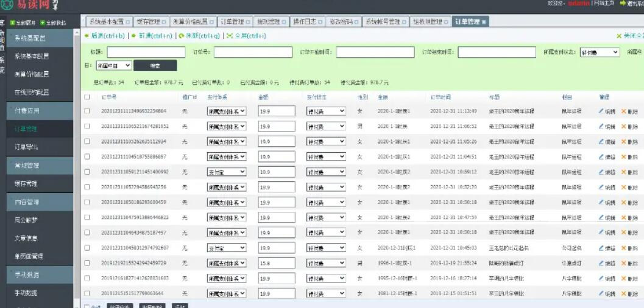Click the close-all X icon at top right
Viewport: 644px width, 308px height.
[619, 37]
